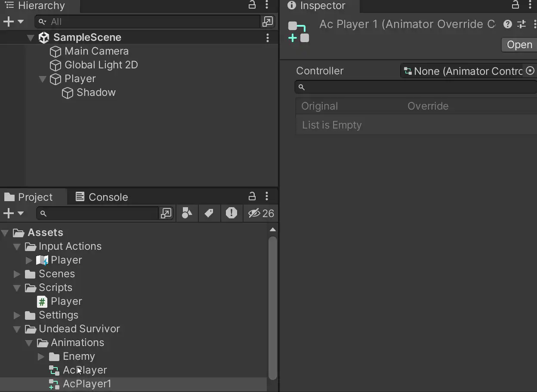Collapse the Undead Survivor folder
Viewport: 537px width, 392px height.
(17, 329)
